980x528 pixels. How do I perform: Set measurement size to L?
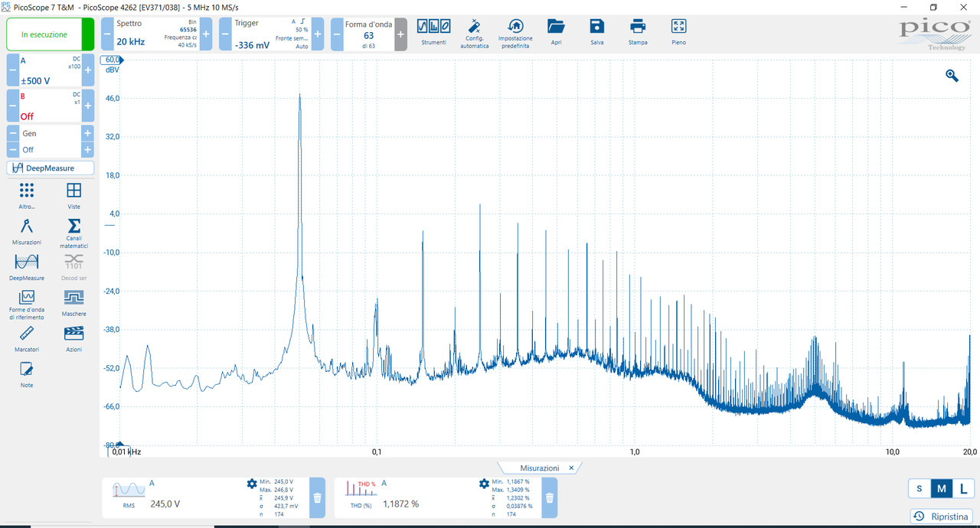click(963, 489)
